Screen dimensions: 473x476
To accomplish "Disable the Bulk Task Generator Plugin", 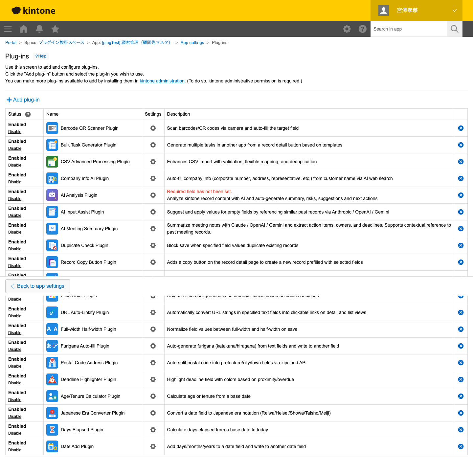I will click(15, 148).
